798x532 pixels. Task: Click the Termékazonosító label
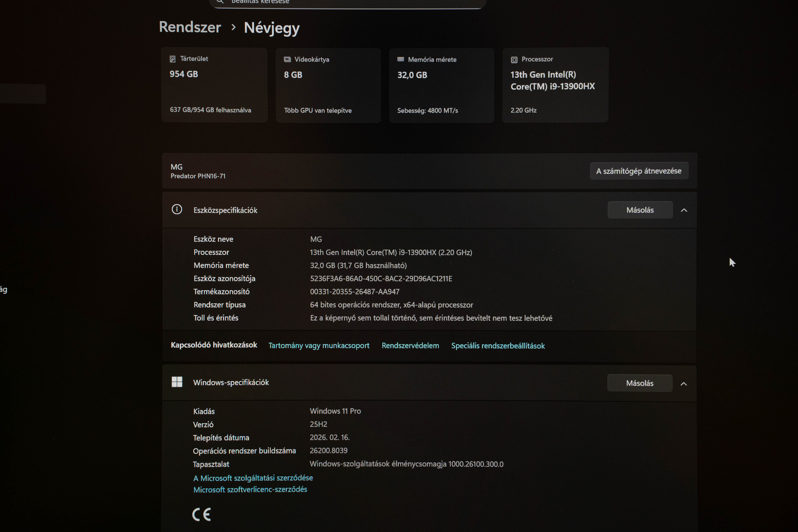point(221,292)
